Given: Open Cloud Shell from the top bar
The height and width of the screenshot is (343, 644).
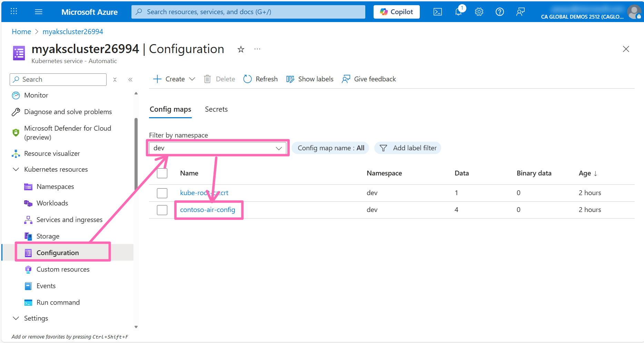Looking at the screenshot, I should (x=437, y=12).
